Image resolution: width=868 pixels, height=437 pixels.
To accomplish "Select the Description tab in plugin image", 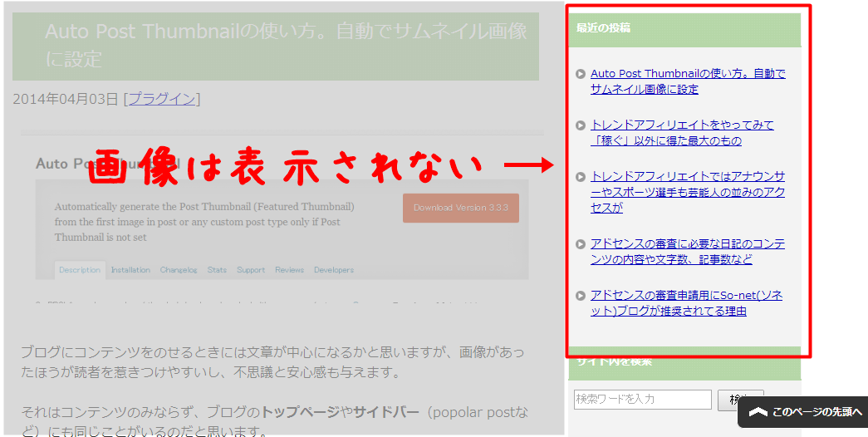I will (80, 270).
